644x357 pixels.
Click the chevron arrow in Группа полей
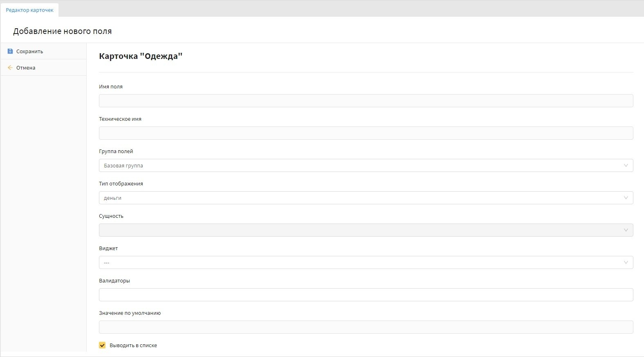(x=626, y=165)
